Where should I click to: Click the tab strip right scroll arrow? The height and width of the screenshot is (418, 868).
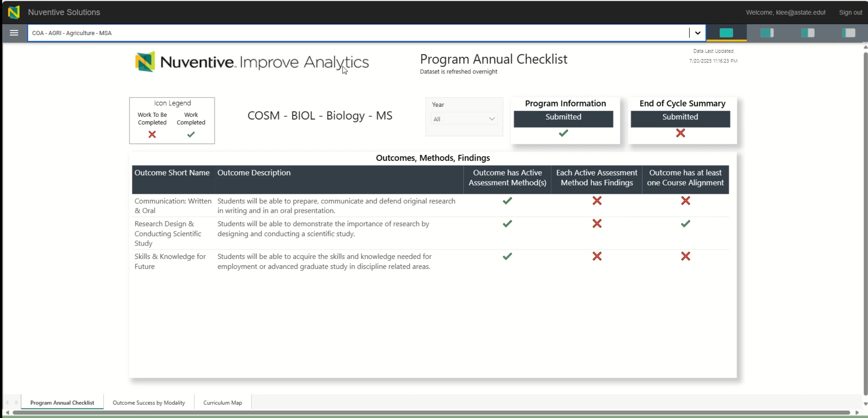click(x=16, y=402)
